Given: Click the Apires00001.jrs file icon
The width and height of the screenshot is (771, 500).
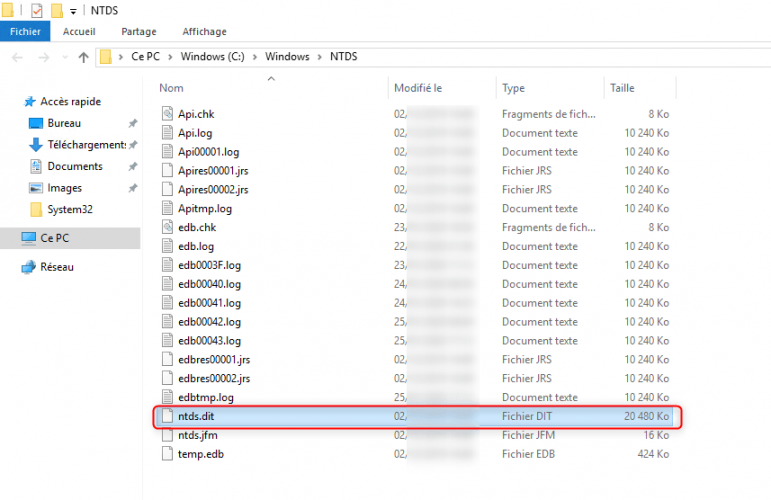Looking at the screenshot, I should coord(167,171).
